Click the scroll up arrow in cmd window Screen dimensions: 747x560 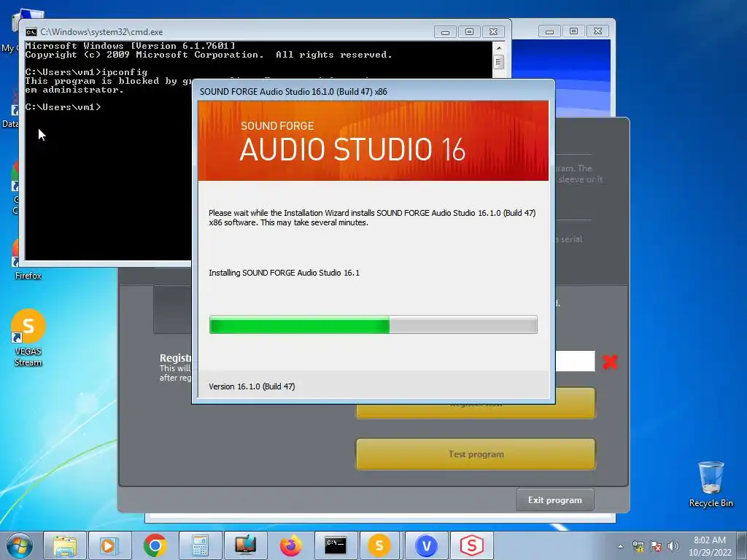point(498,48)
